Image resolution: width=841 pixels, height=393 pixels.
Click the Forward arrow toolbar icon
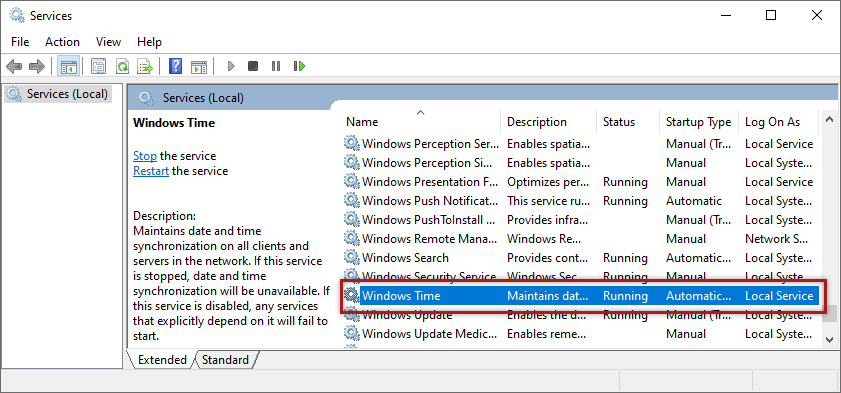pyautogui.click(x=36, y=66)
